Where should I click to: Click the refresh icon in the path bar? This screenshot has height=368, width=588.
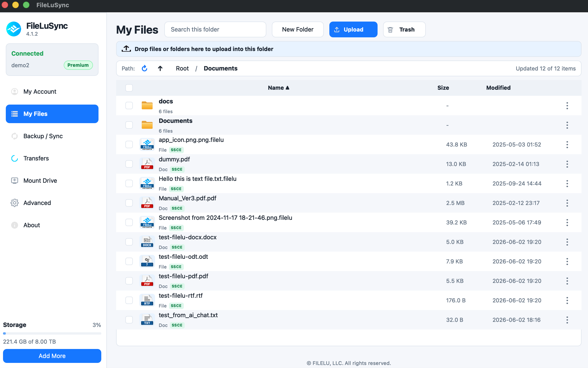(x=144, y=68)
